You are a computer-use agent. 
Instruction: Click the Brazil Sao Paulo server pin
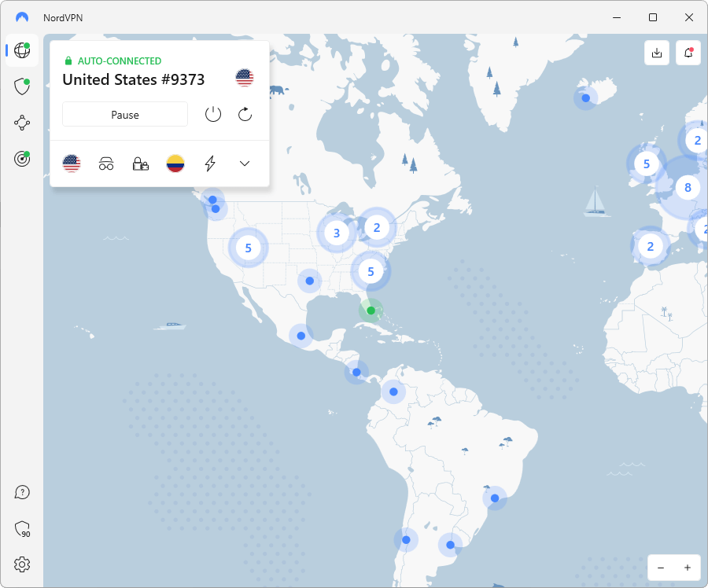pyautogui.click(x=495, y=498)
